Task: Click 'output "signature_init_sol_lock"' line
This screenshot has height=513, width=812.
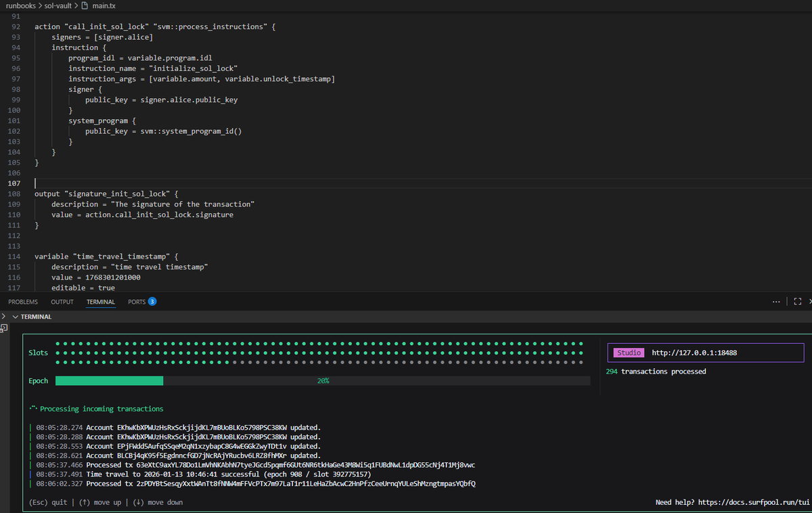Action: pos(106,194)
